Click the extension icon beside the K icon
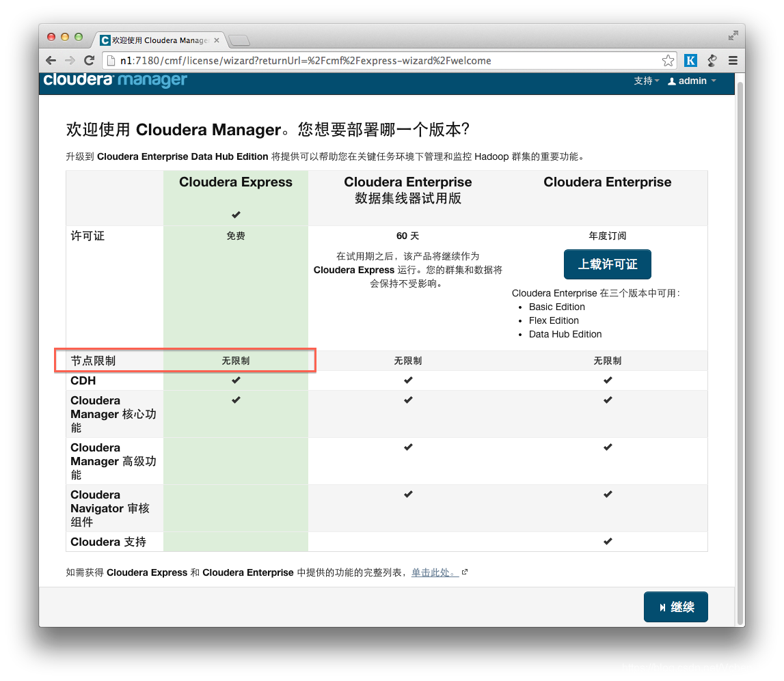 pyautogui.click(x=712, y=61)
